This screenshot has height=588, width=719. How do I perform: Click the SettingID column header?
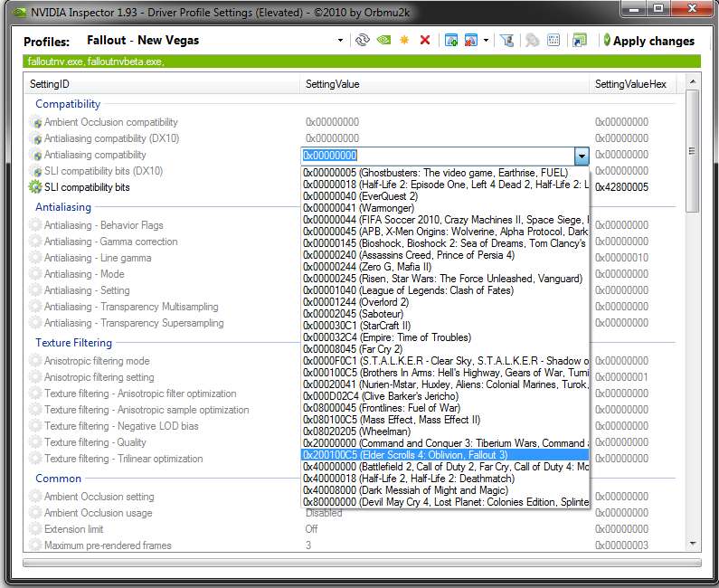(x=162, y=84)
